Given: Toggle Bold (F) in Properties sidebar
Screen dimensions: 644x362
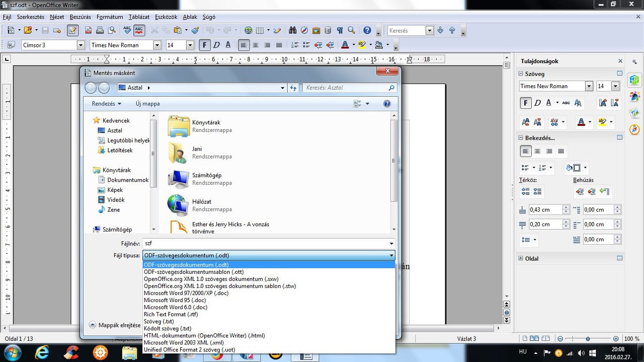Looking at the screenshot, I should [x=526, y=103].
